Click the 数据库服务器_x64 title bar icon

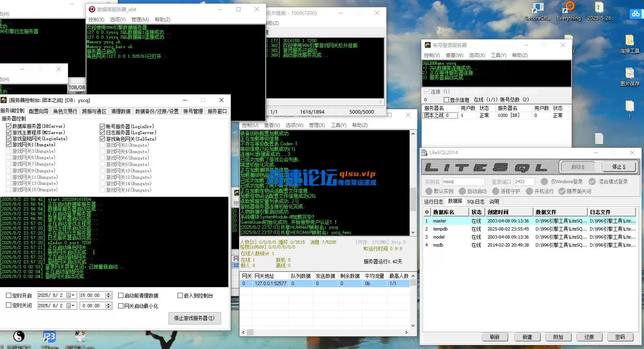point(92,9)
